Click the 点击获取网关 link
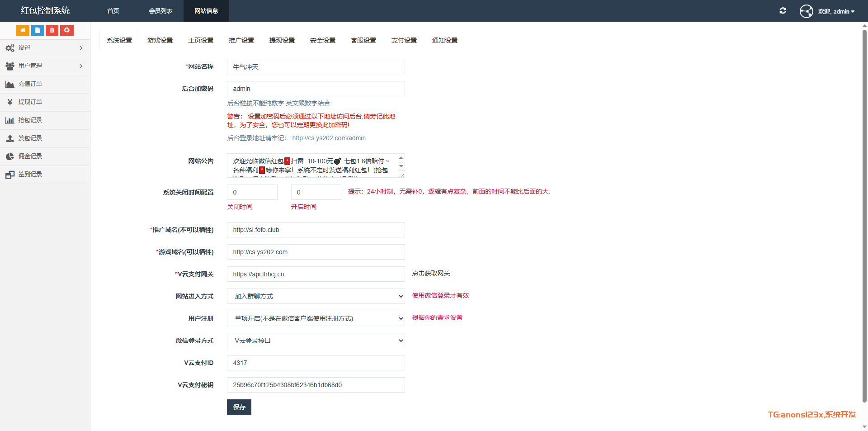 click(x=431, y=274)
